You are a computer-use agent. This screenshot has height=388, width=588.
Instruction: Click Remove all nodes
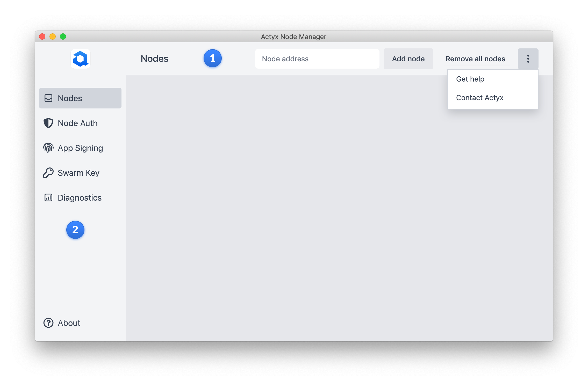pyautogui.click(x=475, y=59)
